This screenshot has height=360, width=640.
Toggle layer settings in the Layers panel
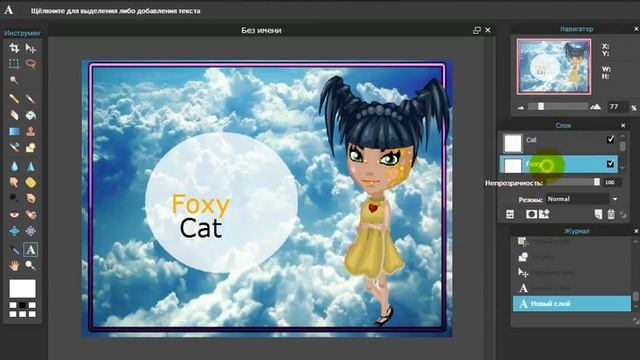pos(510,214)
